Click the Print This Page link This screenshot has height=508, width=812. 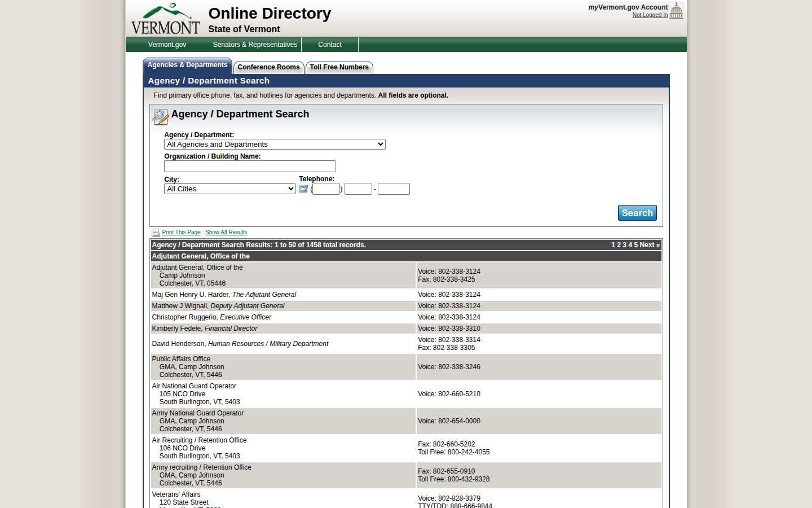181,233
